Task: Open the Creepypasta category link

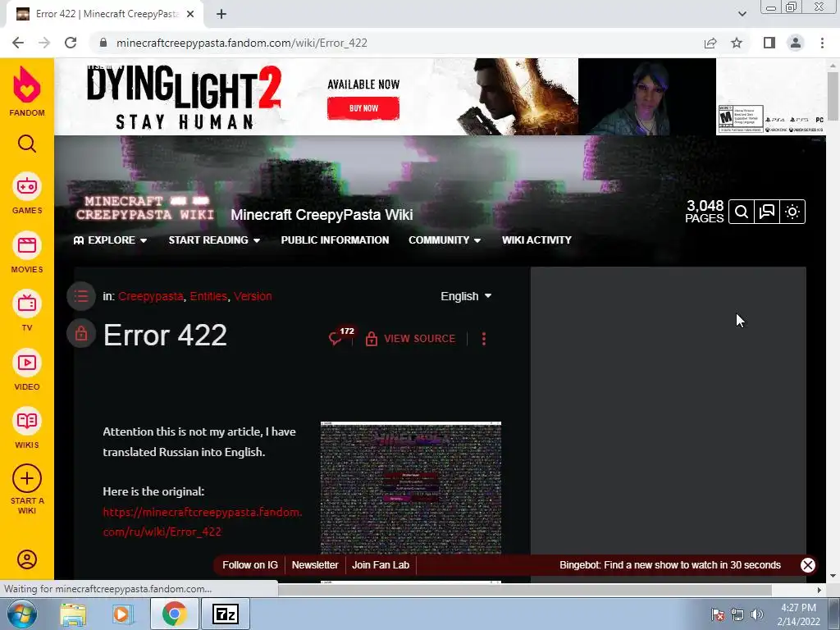Action: click(x=151, y=296)
